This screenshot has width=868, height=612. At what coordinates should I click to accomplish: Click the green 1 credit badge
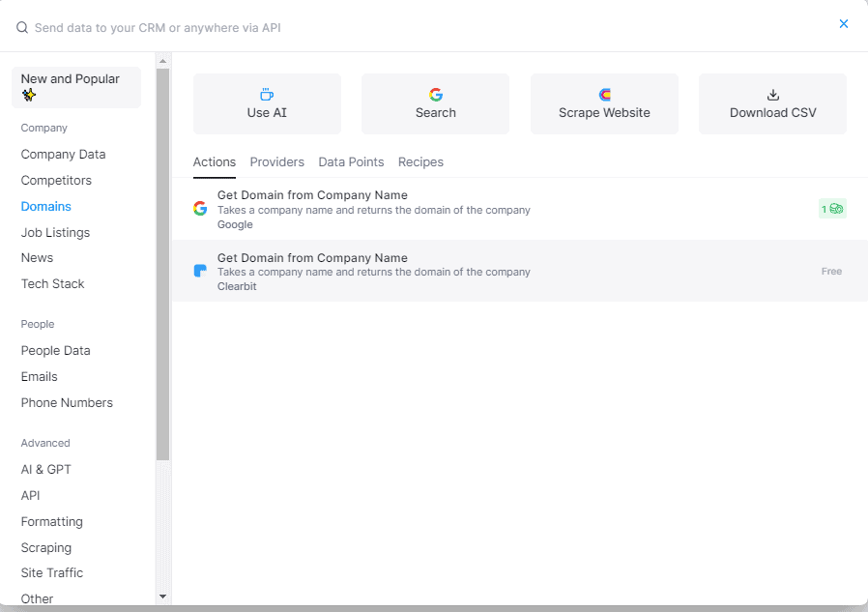point(831,209)
